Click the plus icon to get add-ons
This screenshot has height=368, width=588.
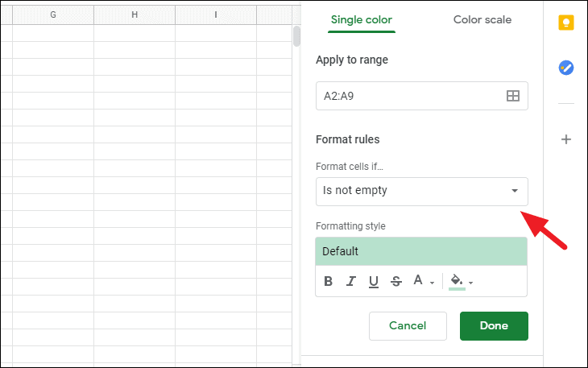[x=566, y=139]
